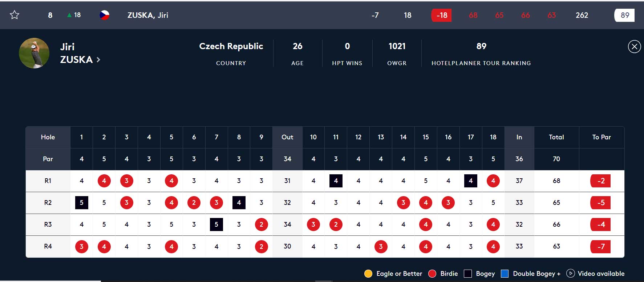Click the Bogey legend square
Viewport: 644px width, 282px height.
(468, 274)
